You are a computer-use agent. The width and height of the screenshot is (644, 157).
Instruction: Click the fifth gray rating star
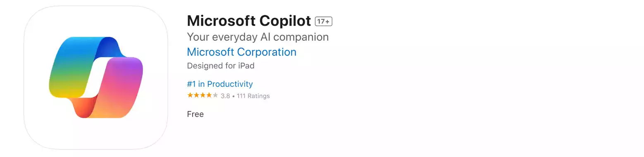[215, 96]
